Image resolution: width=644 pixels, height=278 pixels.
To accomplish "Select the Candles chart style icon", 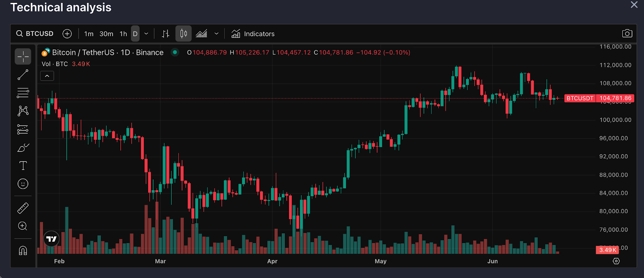I will [x=184, y=33].
